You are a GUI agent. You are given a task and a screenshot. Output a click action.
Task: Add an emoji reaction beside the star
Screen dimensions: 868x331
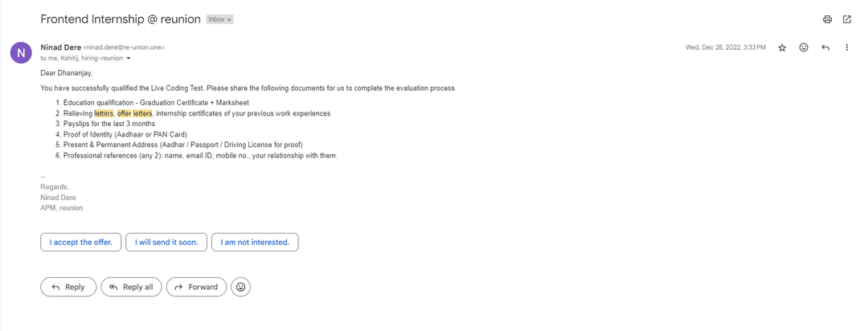click(804, 47)
